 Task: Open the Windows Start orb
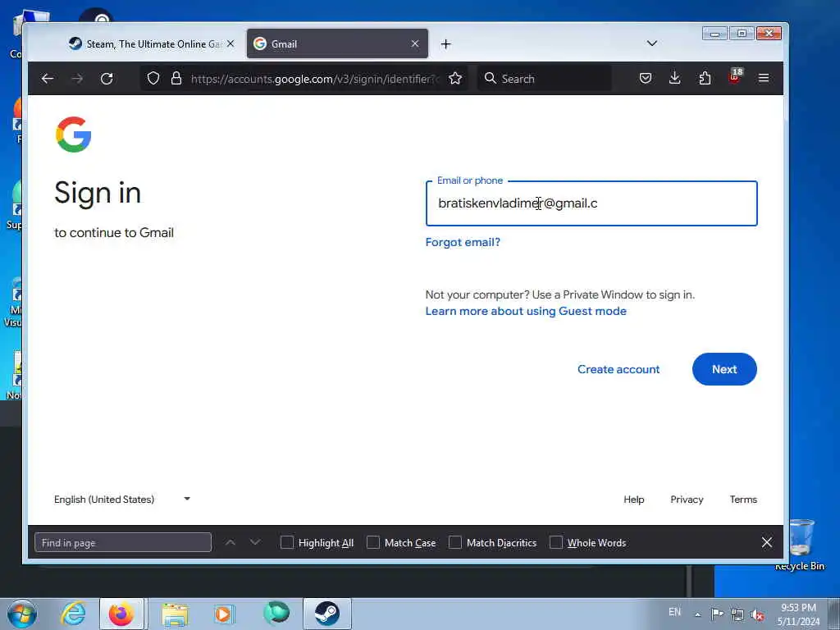coord(22,614)
